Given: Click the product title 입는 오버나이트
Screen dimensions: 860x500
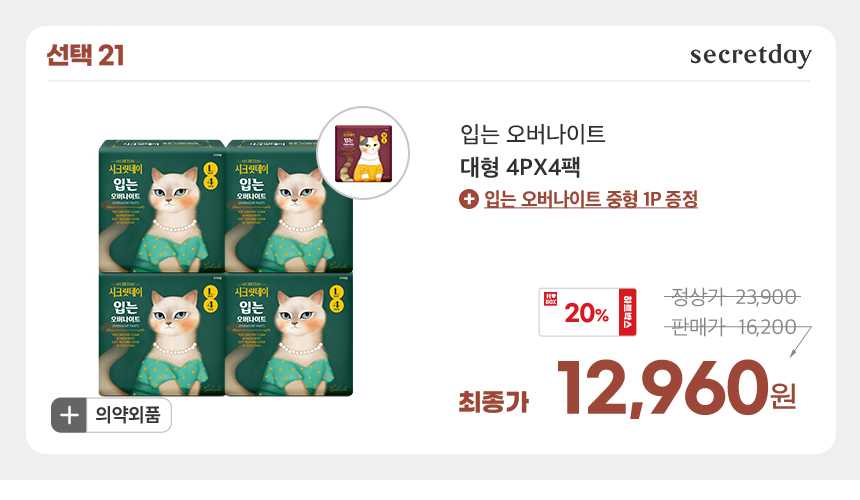Looking at the screenshot, I should (x=533, y=134).
